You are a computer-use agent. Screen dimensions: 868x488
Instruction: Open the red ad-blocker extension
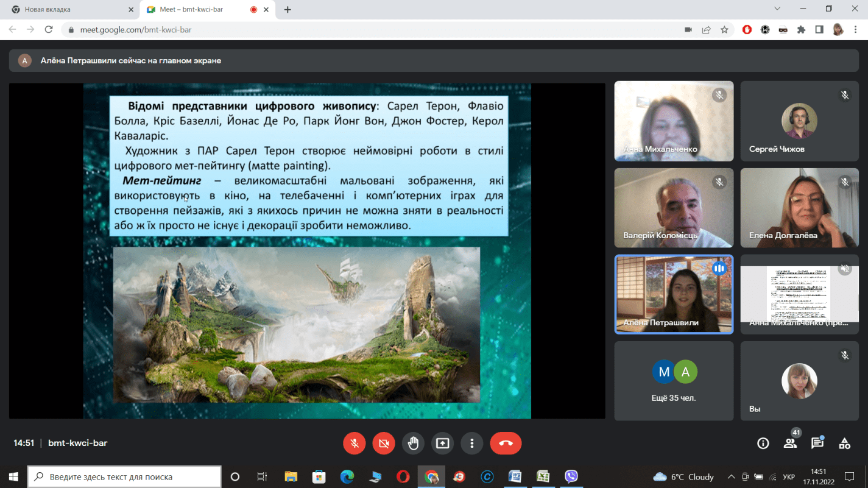tap(747, 29)
